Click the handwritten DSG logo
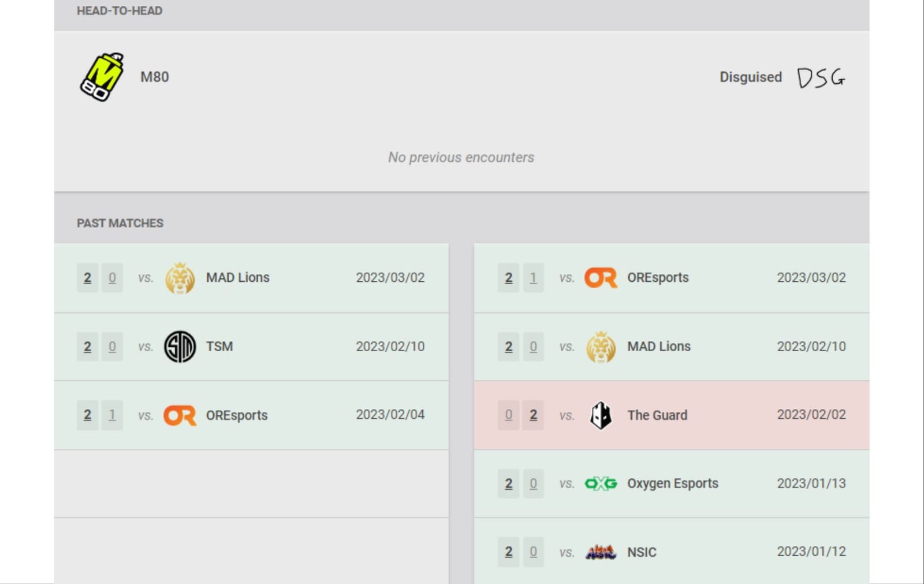The height and width of the screenshot is (584, 924). pyautogui.click(x=820, y=76)
